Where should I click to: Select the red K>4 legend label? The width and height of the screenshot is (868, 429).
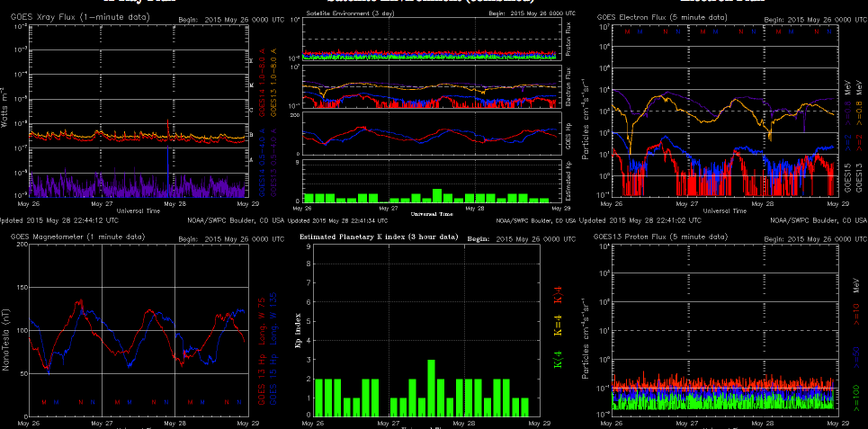[x=558, y=293]
